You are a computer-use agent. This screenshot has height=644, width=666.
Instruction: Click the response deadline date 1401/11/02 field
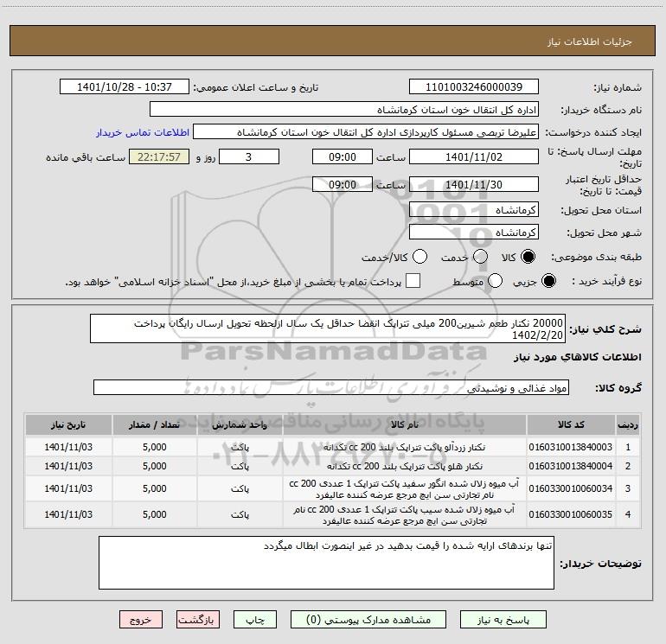[x=474, y=156]
